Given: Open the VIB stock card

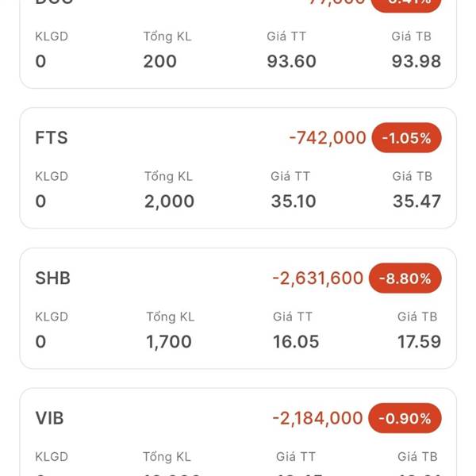Looking at the screenshot, I should pyautogui.click(x=50, y=418).
